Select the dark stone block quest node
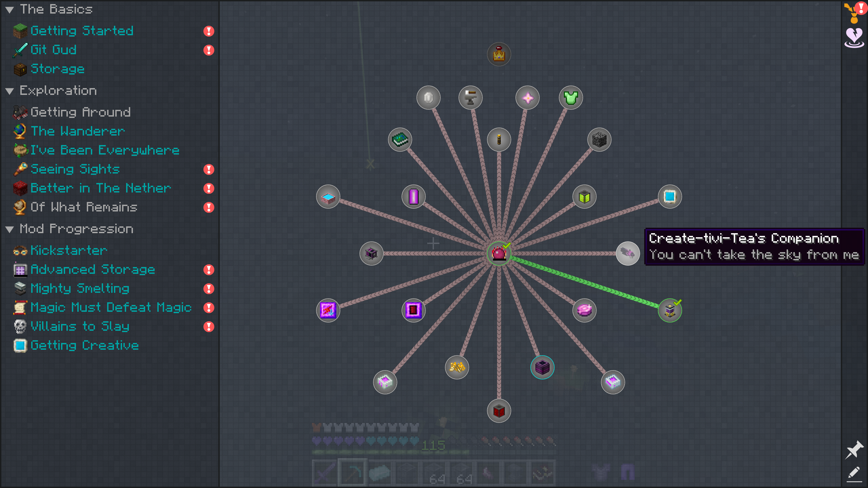 (x=599, y=140)
